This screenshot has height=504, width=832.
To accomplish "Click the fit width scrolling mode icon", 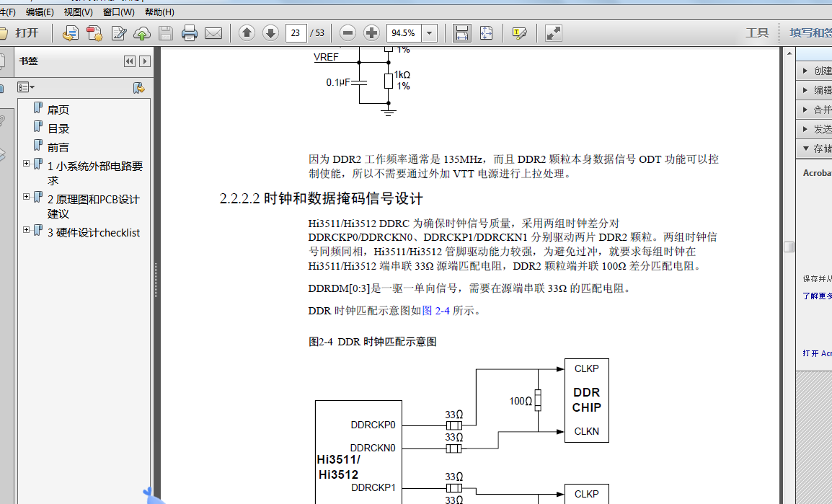I will click(461, 33).
